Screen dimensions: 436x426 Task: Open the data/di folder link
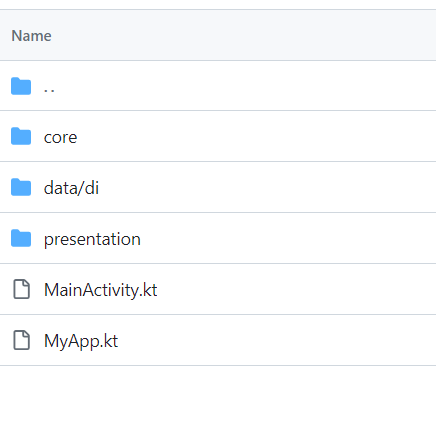(71, 188)
